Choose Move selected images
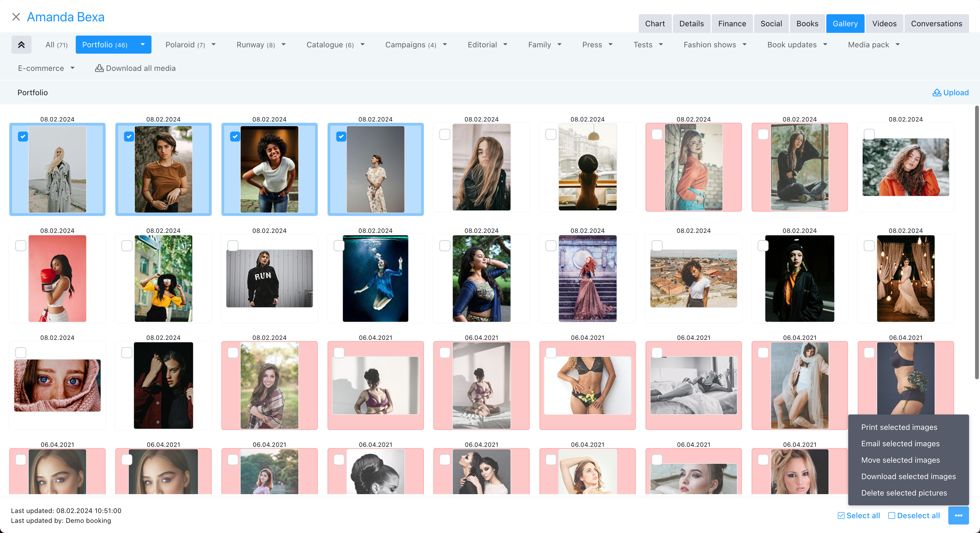This screenshot has width=980, height=533. click(900, 460)
